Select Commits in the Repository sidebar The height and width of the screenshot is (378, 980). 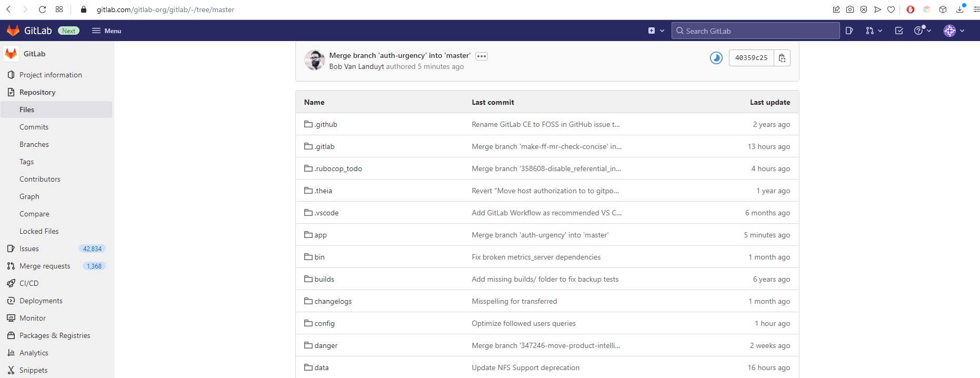(x=34, y=127)
